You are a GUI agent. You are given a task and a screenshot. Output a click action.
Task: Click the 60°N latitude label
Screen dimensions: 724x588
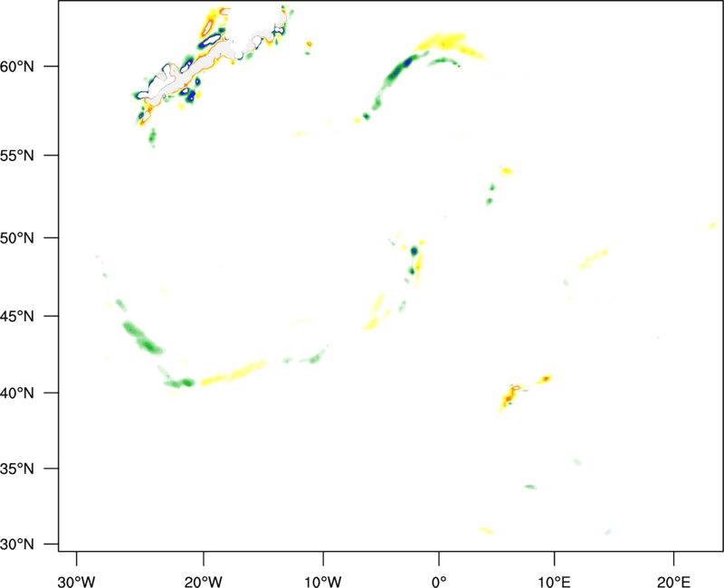pos(17,66)
